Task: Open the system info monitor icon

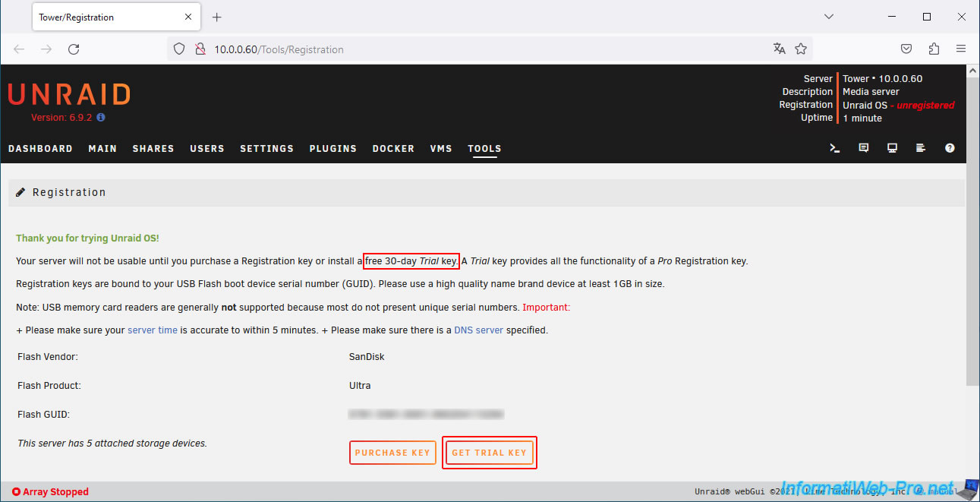Action: 892,149
